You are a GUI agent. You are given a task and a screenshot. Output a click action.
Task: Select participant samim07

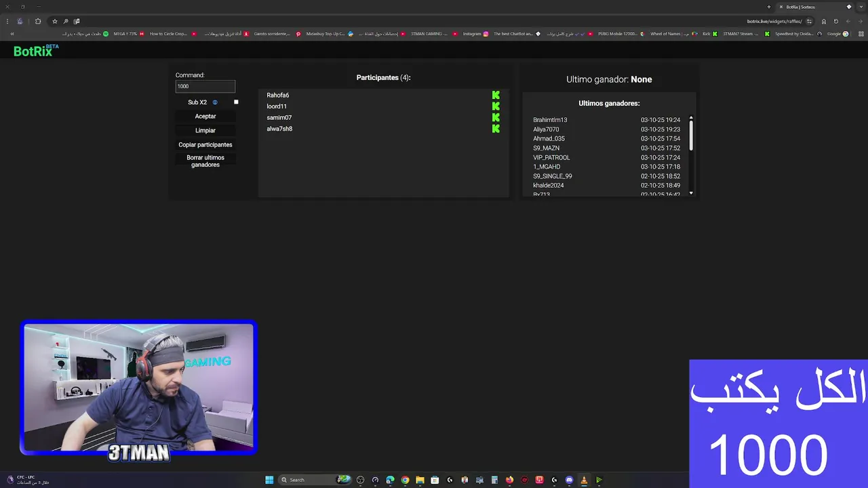pos(279,118)
